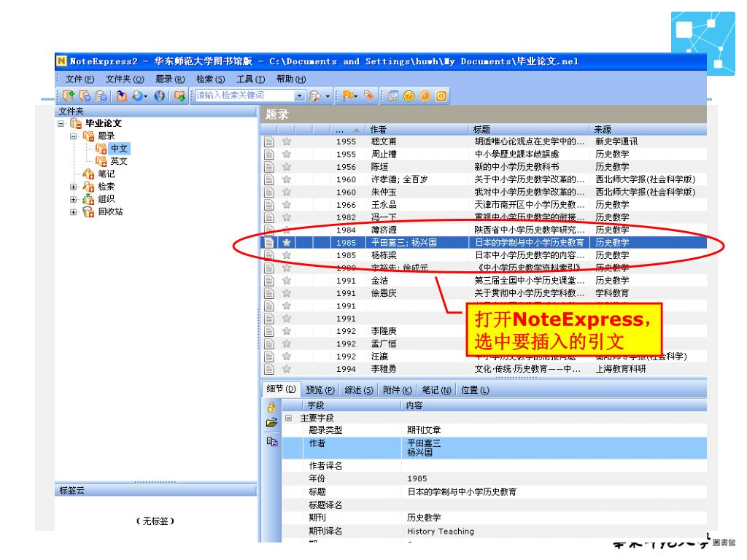Screen dimensions: 747x560
Task: Click the export book icon with green arrow
Action: [x=179, y=96]
